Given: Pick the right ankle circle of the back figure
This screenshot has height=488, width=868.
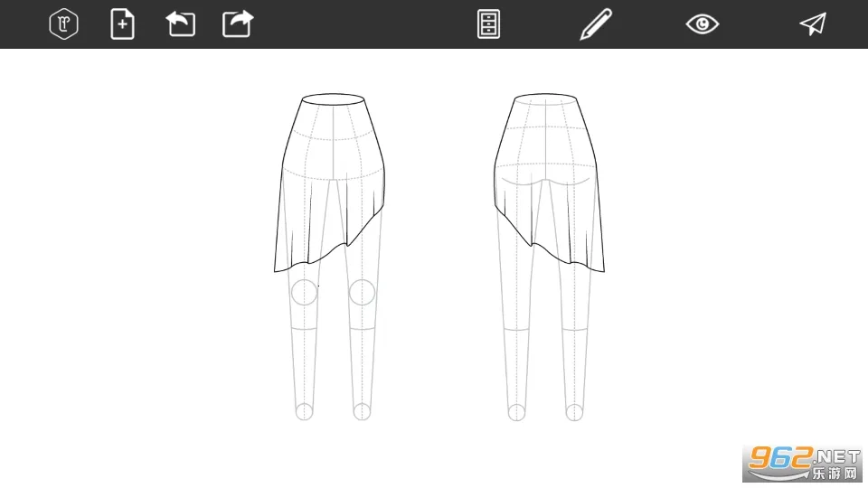Looking at the screenshot, I should [574, 412].
